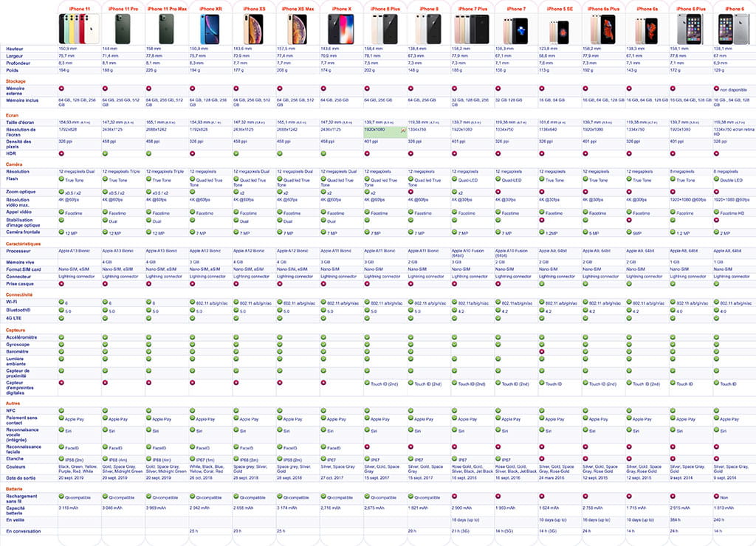The image size is (756, 546).
Task: Click the red HDR icon for iPhone 11
Action: [x=61, y=153]
